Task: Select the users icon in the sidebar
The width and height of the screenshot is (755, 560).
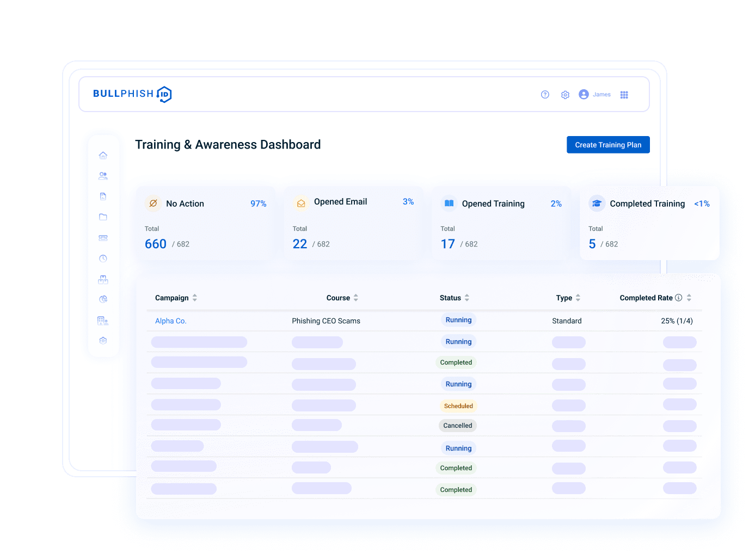Action: tap(103, 175)
